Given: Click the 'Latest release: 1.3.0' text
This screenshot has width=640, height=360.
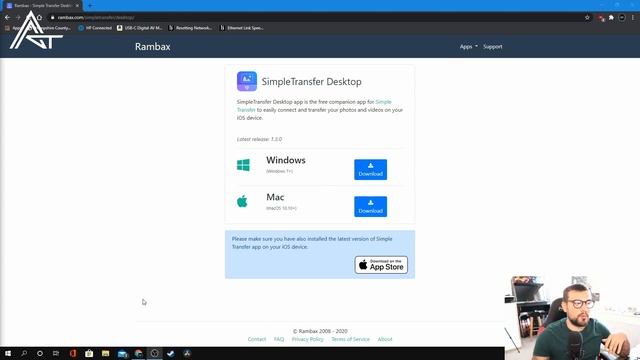Looking at the screenshot, I should coord(259,139).
